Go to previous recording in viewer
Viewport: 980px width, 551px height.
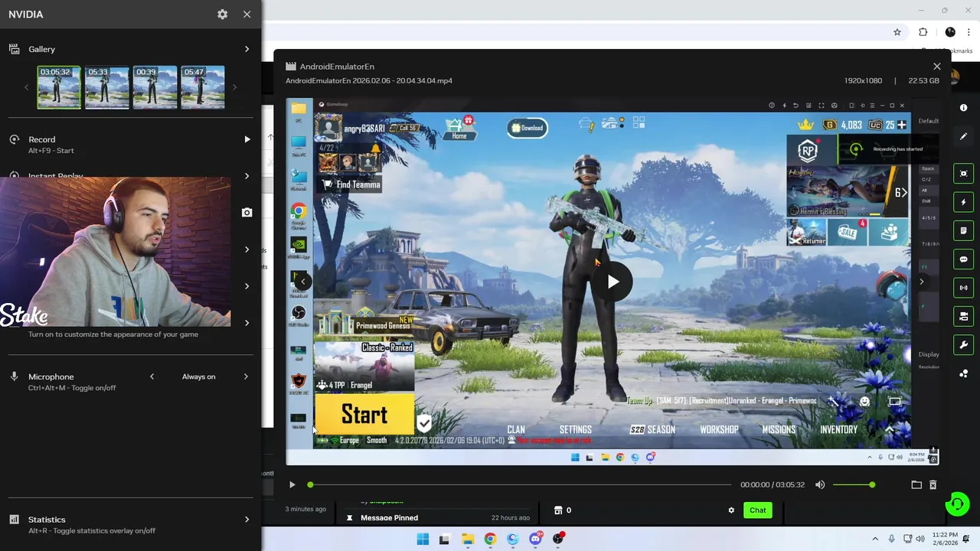[x=303, y=282]
